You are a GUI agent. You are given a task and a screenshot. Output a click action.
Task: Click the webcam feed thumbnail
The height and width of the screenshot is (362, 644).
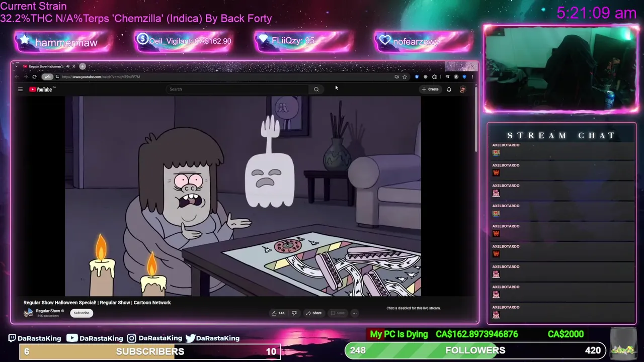(560, 69)
